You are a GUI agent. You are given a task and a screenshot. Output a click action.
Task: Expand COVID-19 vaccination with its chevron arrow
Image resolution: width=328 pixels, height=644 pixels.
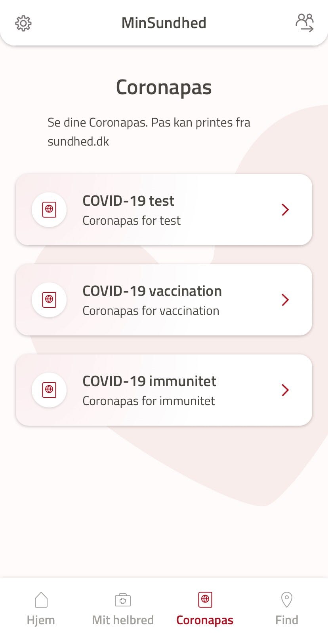click(285, 300)
